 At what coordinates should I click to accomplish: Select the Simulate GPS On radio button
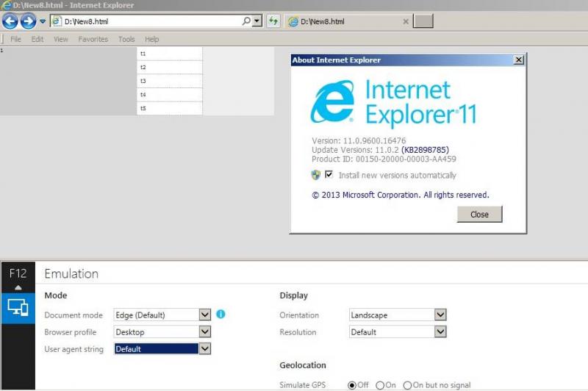click(380, 385)
